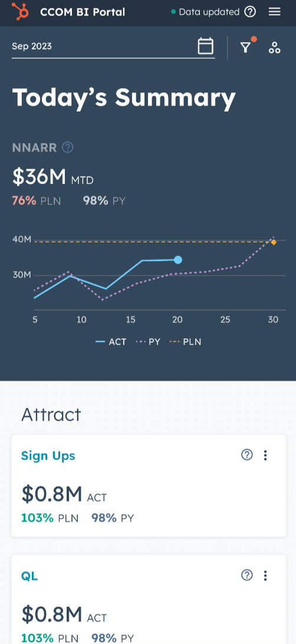Image resolution: width=296 pixels, height=644 pixels.
Task: Click the Data updated help icon
Action: coord(250,12)
